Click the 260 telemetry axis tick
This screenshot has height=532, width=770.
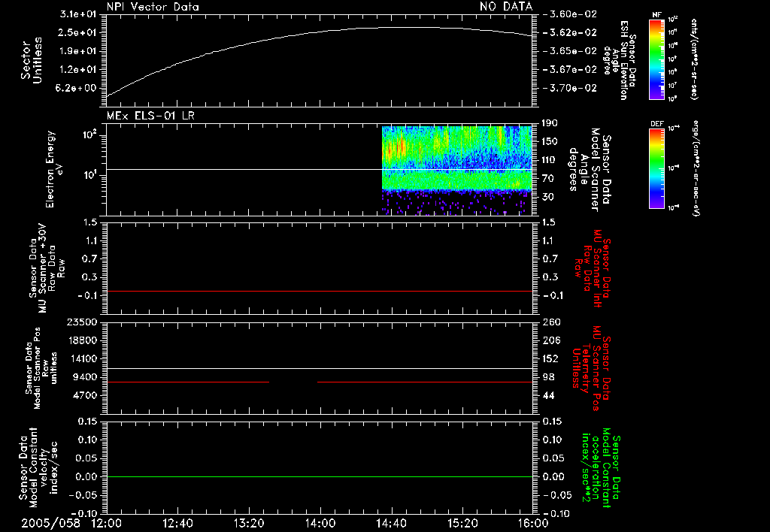pos(551,322)
